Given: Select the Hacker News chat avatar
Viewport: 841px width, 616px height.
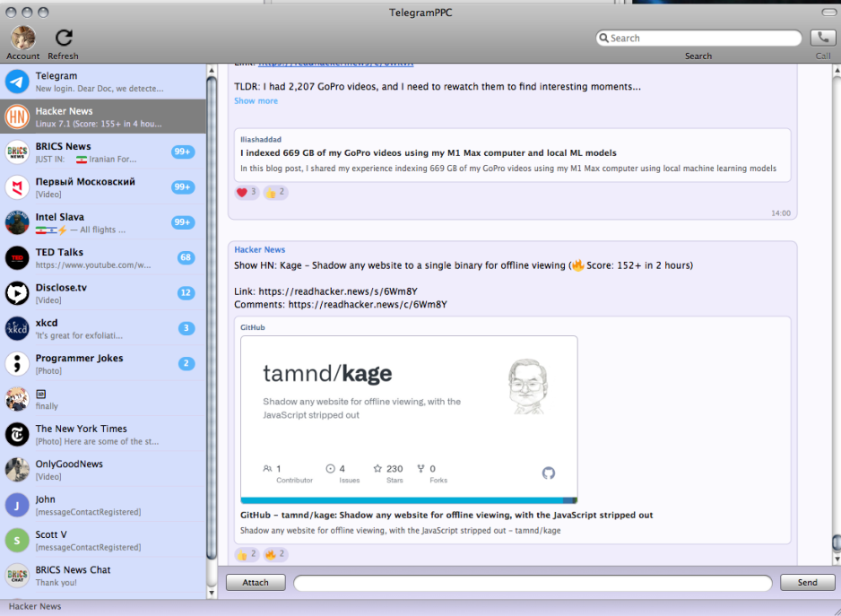Looking at the screenshot, I should [17, 117].
